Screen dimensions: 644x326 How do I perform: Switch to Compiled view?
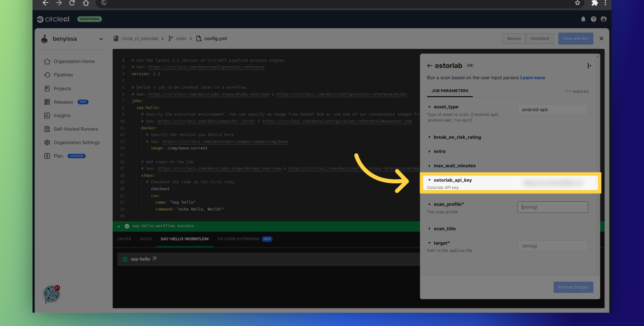click(539, 39)
